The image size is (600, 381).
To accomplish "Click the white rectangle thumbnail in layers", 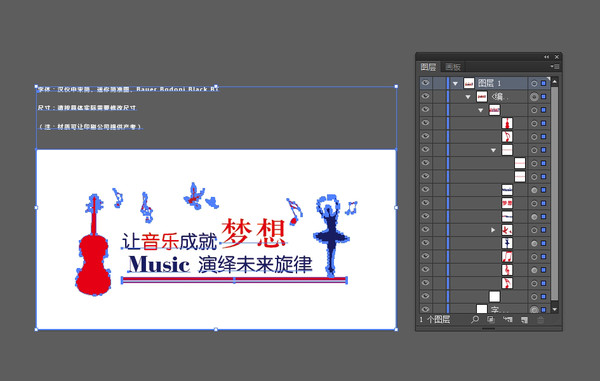I will 494,296.
